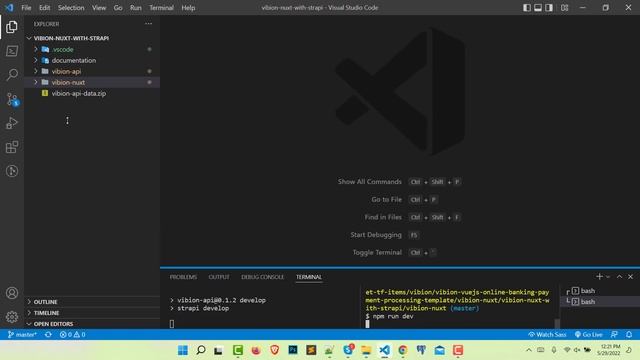Screen dimensions: 640x360
Task: Close the terminal panel
Action: (630, 277)
